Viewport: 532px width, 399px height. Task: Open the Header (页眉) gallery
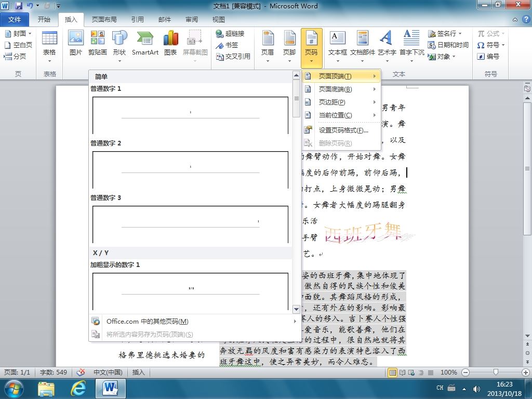pos(268,46)
